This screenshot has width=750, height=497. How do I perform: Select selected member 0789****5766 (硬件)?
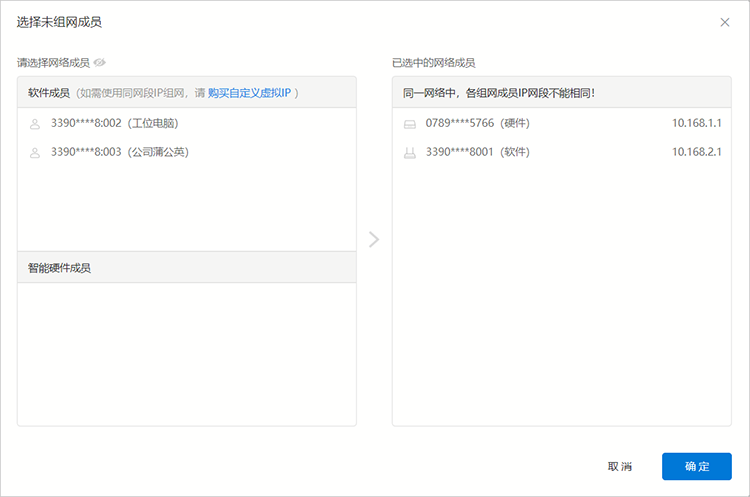click(562, 123)
